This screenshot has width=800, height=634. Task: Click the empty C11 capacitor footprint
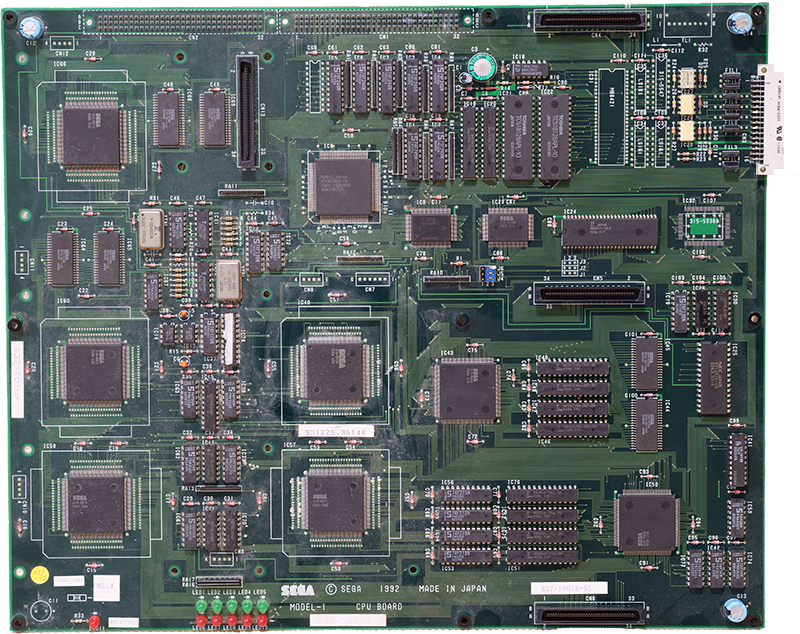pyautogui.click(x=41, y=611)
